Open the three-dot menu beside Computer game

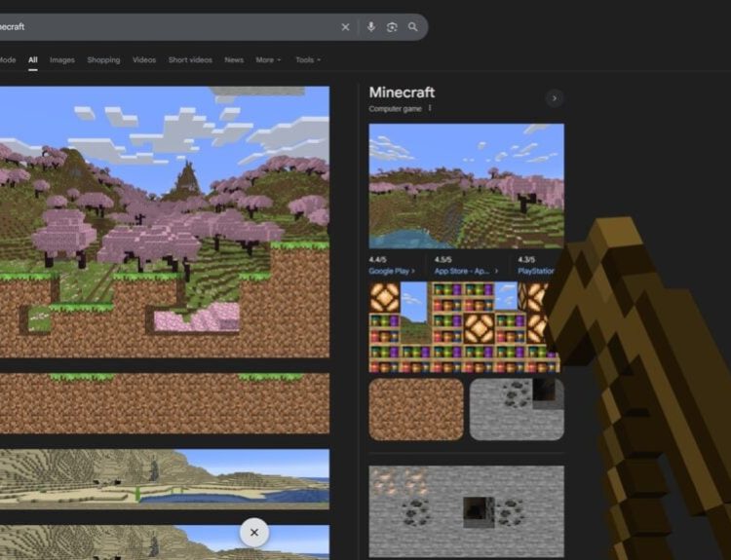click(430, 108)
